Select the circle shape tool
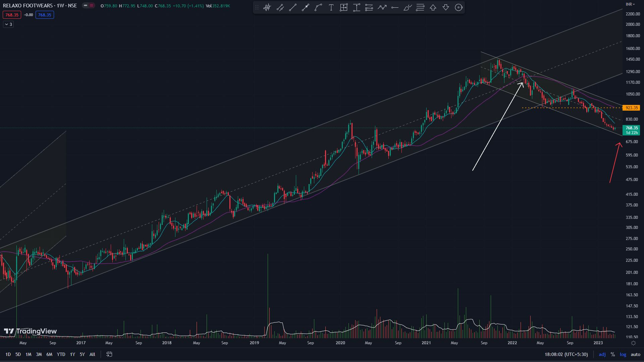644x362 pixels. 459,7
